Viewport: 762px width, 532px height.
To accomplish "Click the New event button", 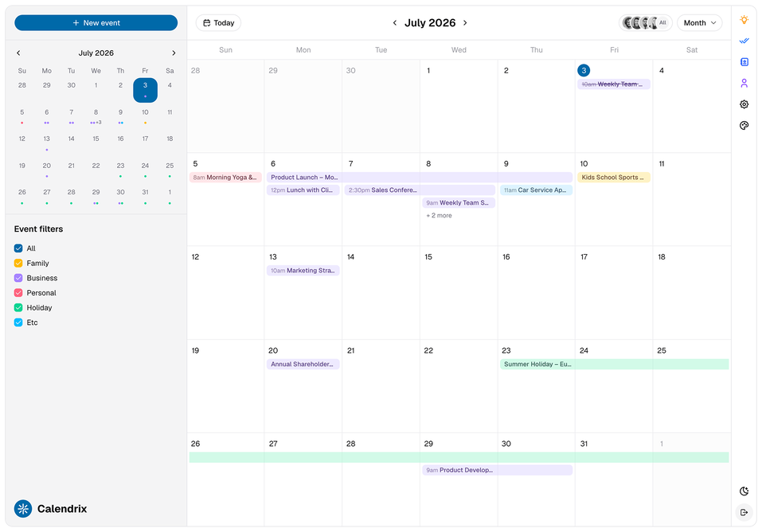I will [96, 23].
